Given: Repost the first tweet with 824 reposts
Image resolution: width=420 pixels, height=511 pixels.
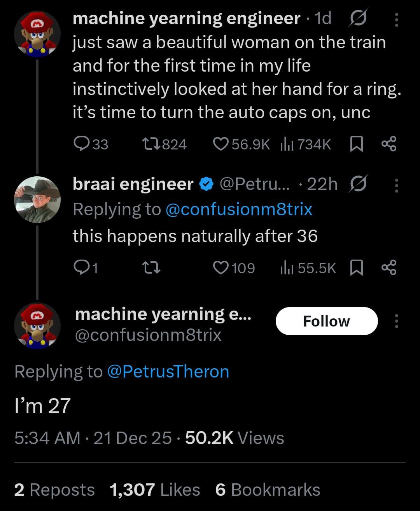Looking at the screenshot, I should pyautogui.click(x=150, y=144).
